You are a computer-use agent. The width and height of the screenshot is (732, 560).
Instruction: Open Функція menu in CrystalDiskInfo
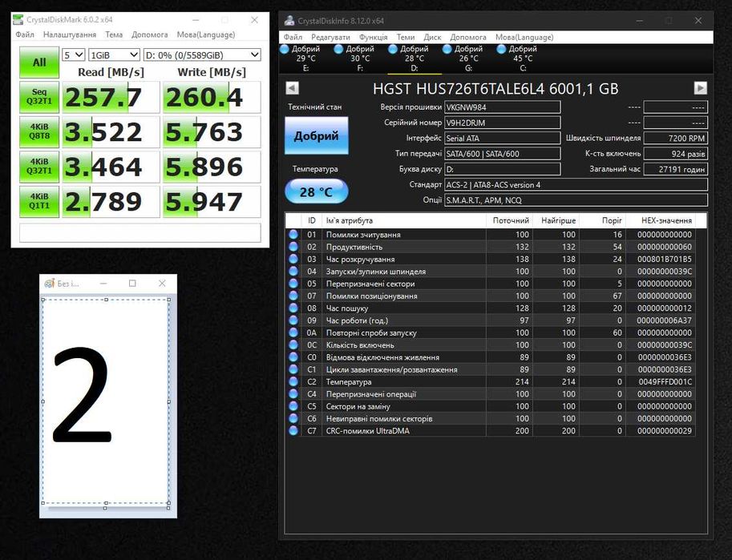[373, 37]
